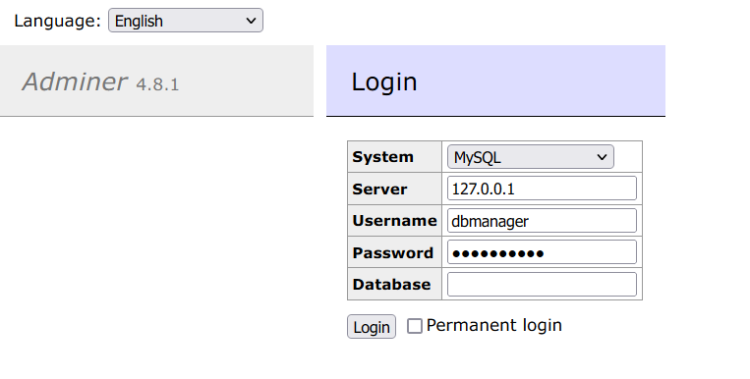
Task: Click the Login button
Action: tap(371, 327)
